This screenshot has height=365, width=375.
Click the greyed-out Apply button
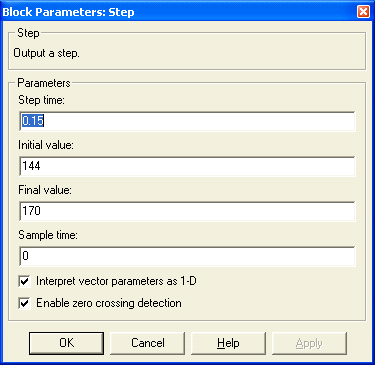point(309,343)
